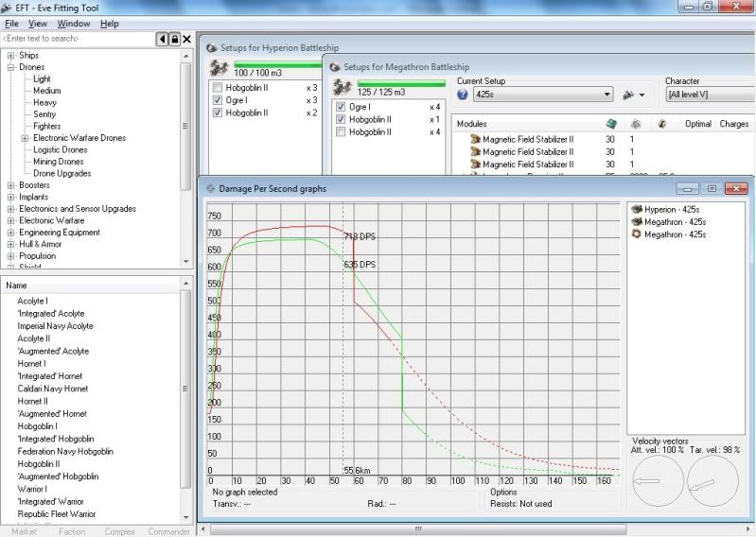Select Hobgoblin II in the name list
This screenshot has height=537, width=756.
(39, 464)
